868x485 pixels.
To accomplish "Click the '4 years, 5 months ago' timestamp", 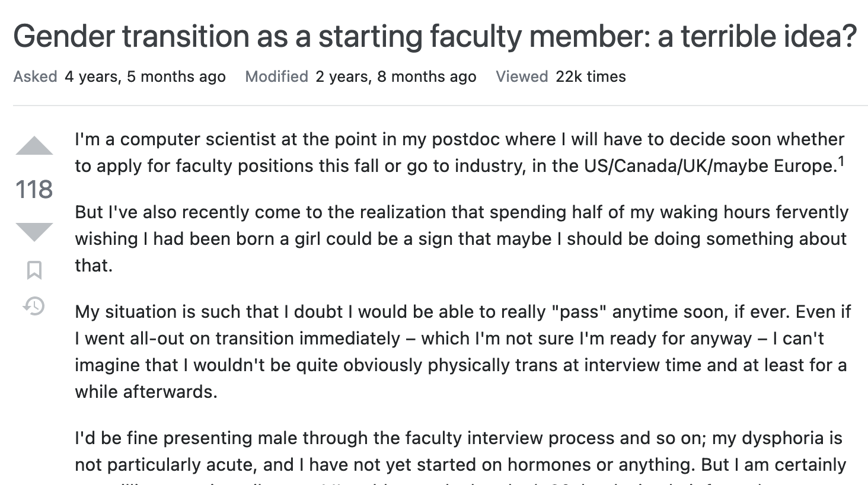I will pos(145,76).
